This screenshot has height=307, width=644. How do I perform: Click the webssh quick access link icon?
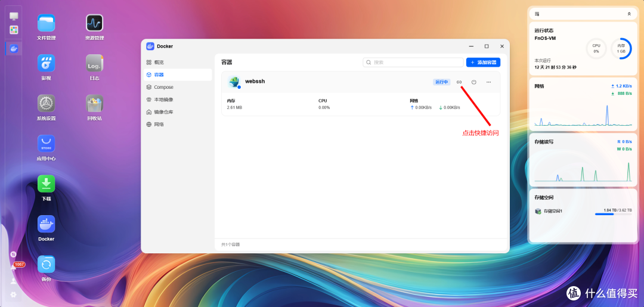(459, 82)
